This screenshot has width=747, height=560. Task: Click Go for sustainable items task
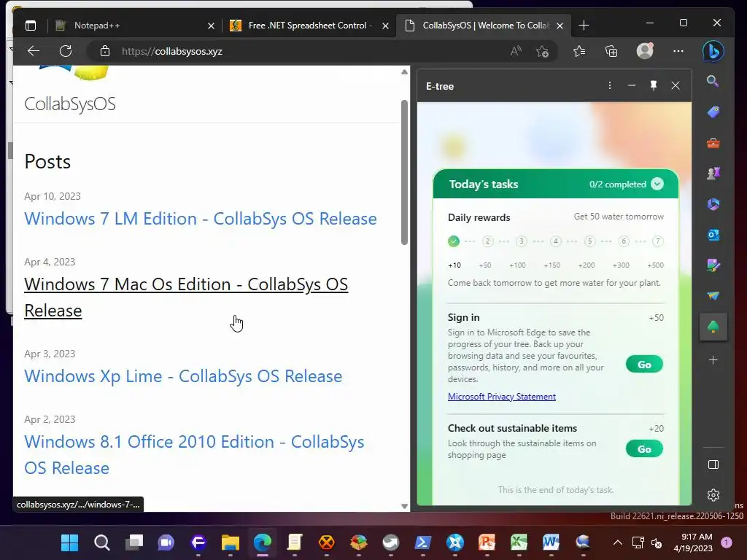[644, 449]
